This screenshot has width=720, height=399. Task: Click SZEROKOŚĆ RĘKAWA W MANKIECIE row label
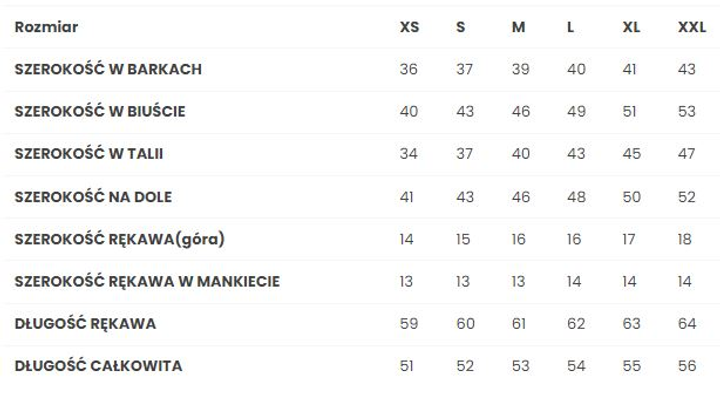tap(147, 281)
